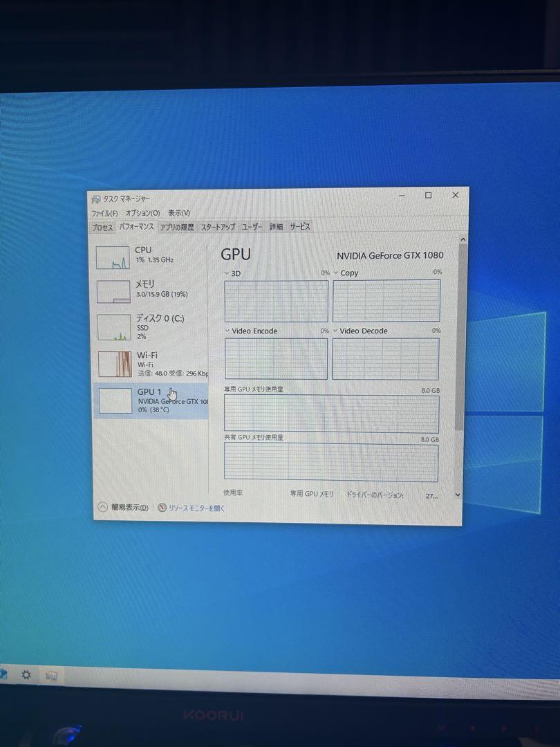Click the メモリ mini graph thumbnail
The width and height of the screenshot is (560, 747).
114,292
